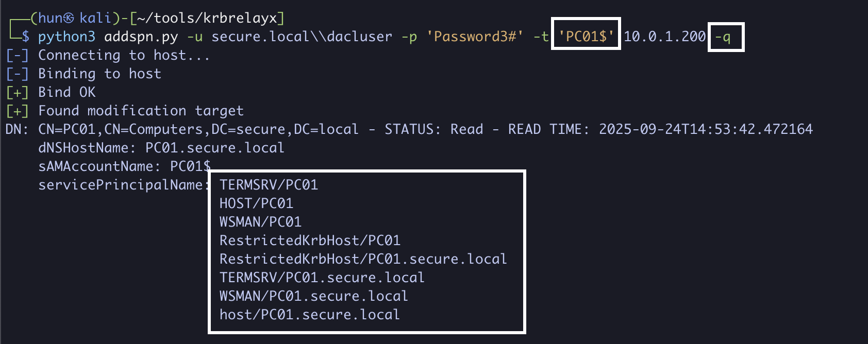Click the RestrictedKrbHost/PC01.secure.local SPN entry
This screenshot has width=868, height=344.
(x=363, y=259)
